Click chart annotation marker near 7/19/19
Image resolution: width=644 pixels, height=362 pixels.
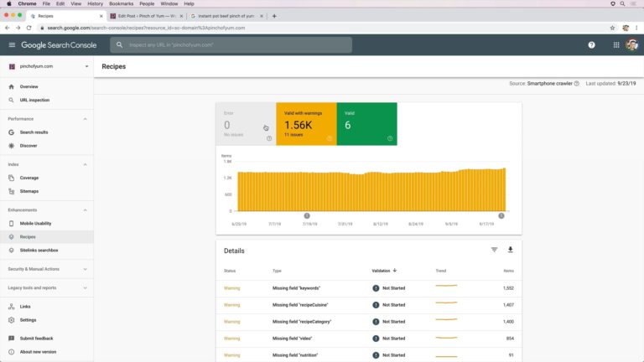click(307, 216)
